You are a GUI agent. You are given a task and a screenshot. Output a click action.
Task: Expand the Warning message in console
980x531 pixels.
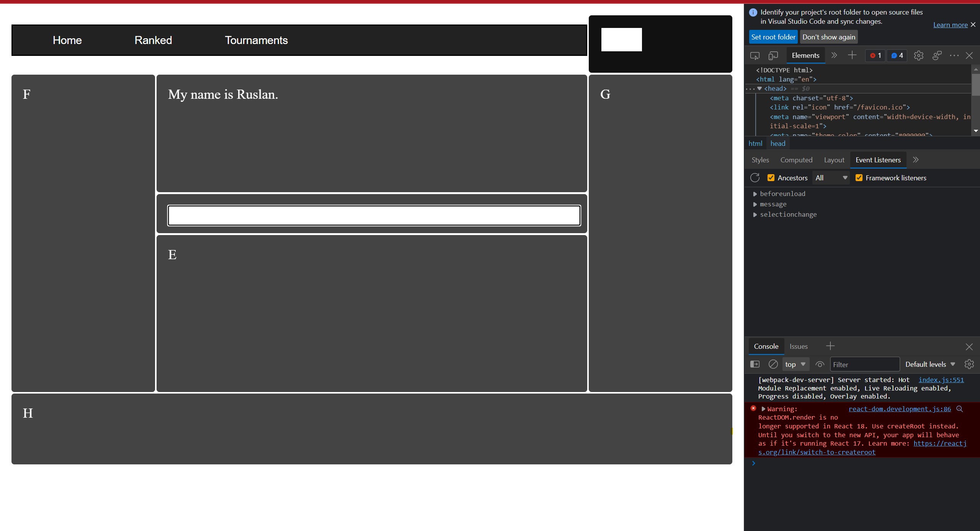[763, 409]
